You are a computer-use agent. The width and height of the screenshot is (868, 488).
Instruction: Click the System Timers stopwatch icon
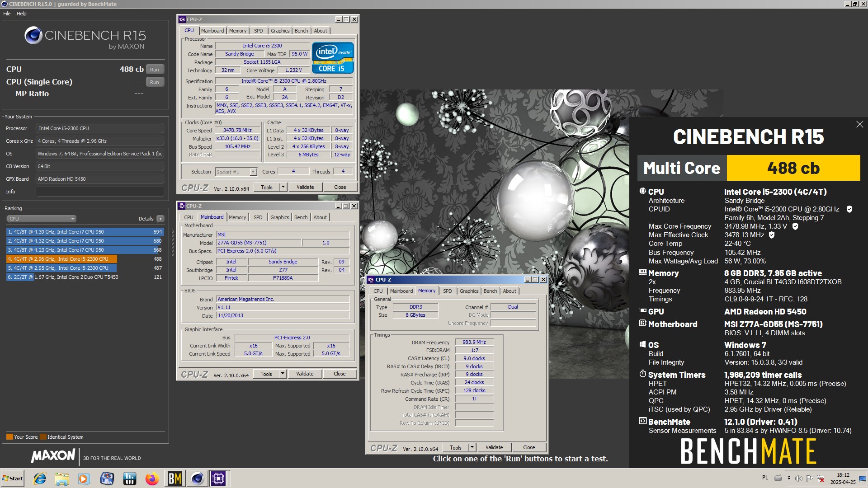(x=642, y=374)
